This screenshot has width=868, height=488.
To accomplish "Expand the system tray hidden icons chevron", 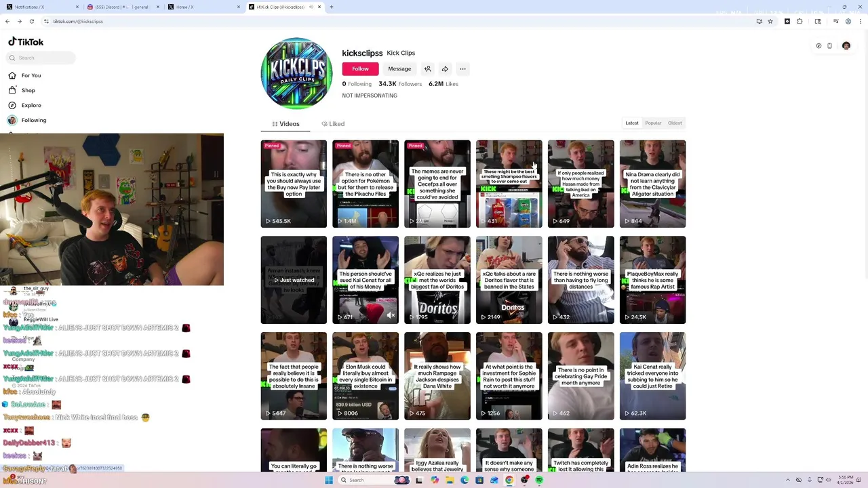I will 788,480.
